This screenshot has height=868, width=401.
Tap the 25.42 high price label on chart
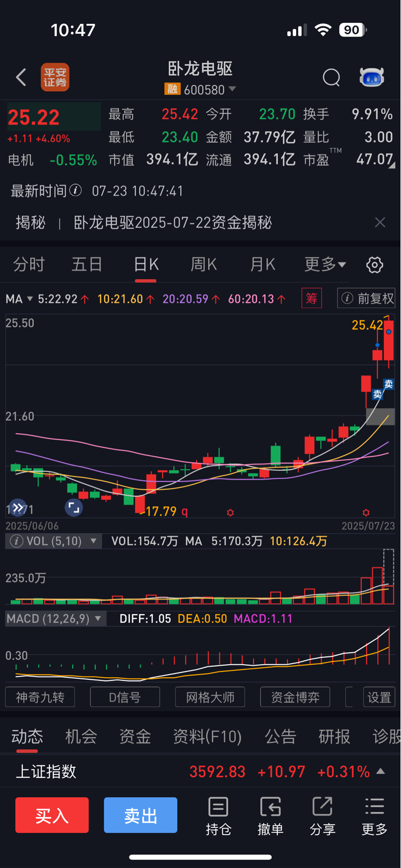point(367,325)
